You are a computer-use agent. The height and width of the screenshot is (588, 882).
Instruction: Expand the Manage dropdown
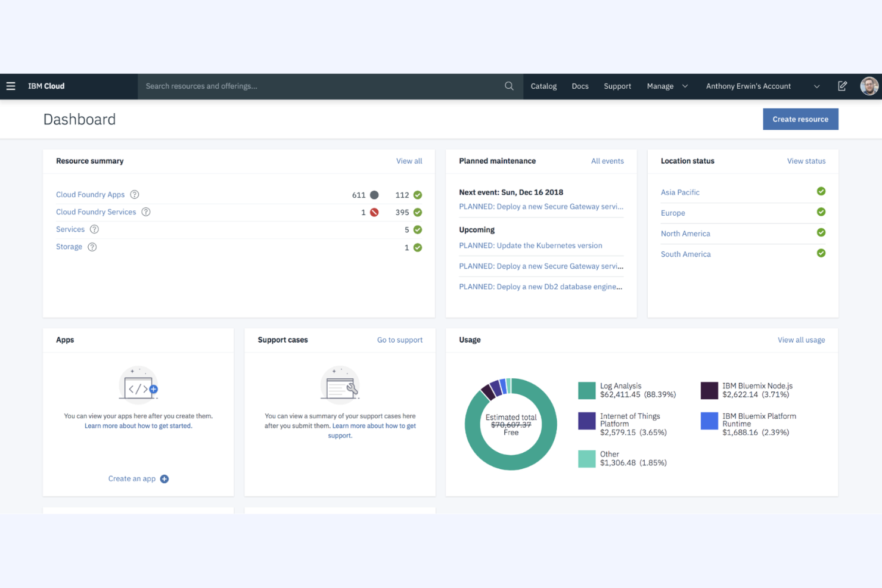pos(667,86)
